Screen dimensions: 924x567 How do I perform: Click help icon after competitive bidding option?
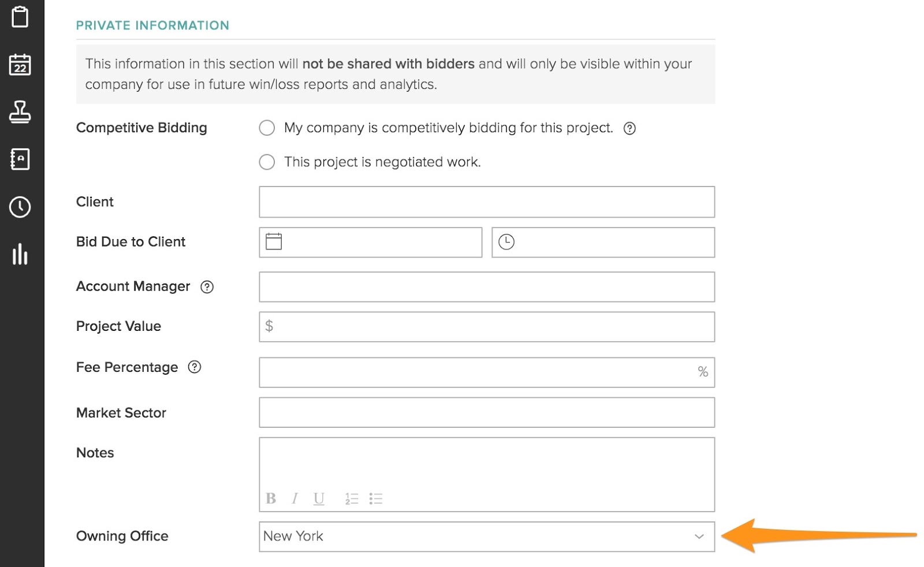pyautogui.click(x=629, y=129)
